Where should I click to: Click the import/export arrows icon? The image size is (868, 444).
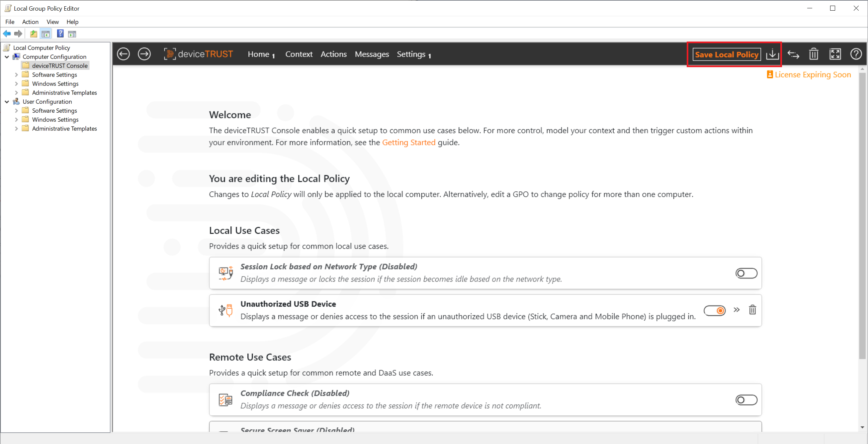(x=793, y=54)
